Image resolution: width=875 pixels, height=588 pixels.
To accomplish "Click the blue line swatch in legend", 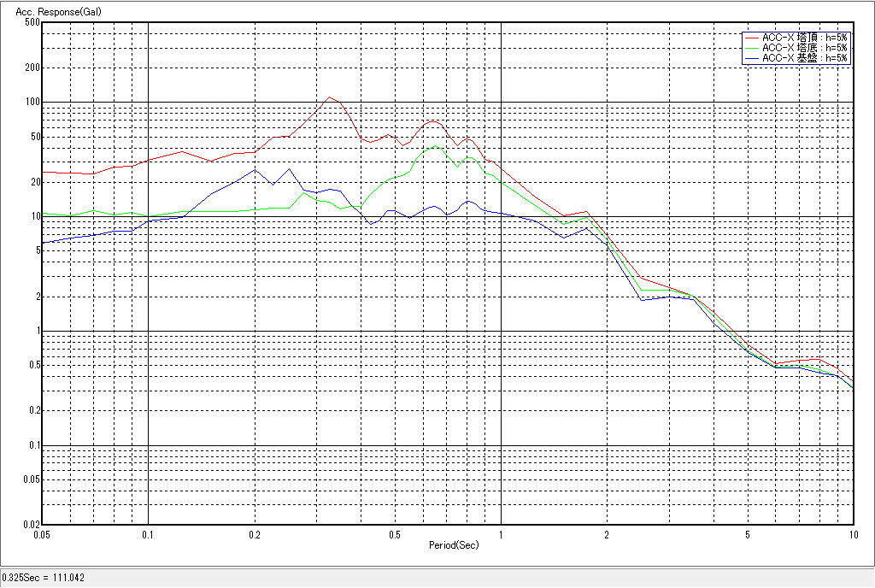I will 752,58.
